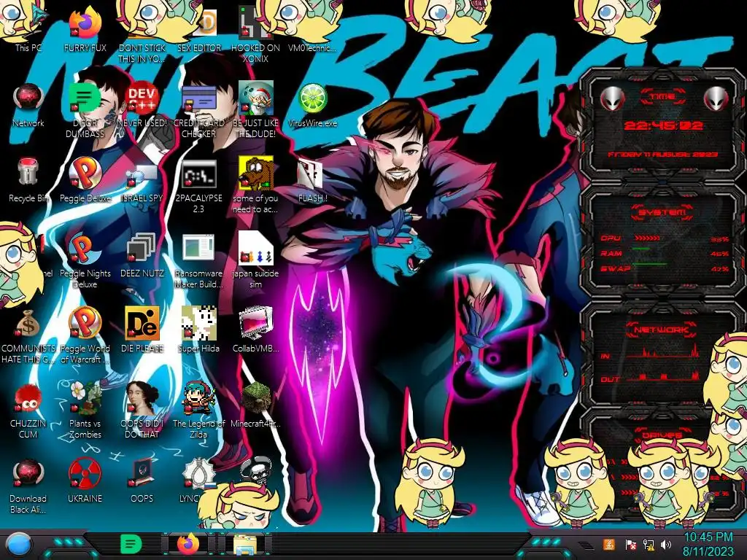The image size is (747, 560).
Task: Launch Plants vs Zombies
Action: coord(85,410)
